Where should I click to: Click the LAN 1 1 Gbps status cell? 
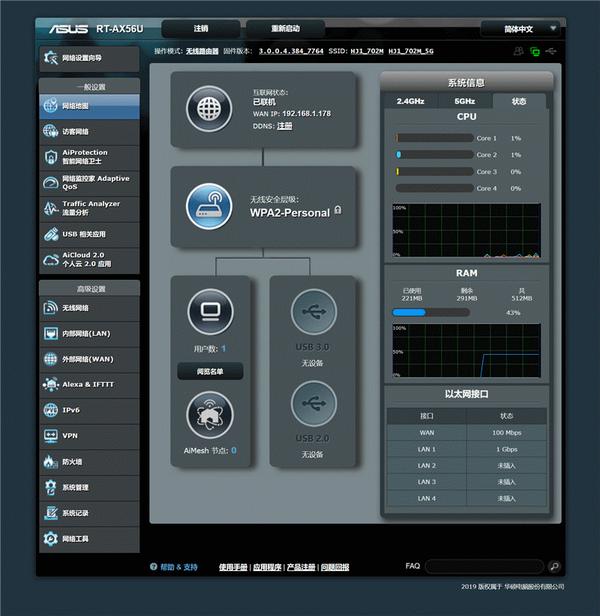tap(506, 449)
